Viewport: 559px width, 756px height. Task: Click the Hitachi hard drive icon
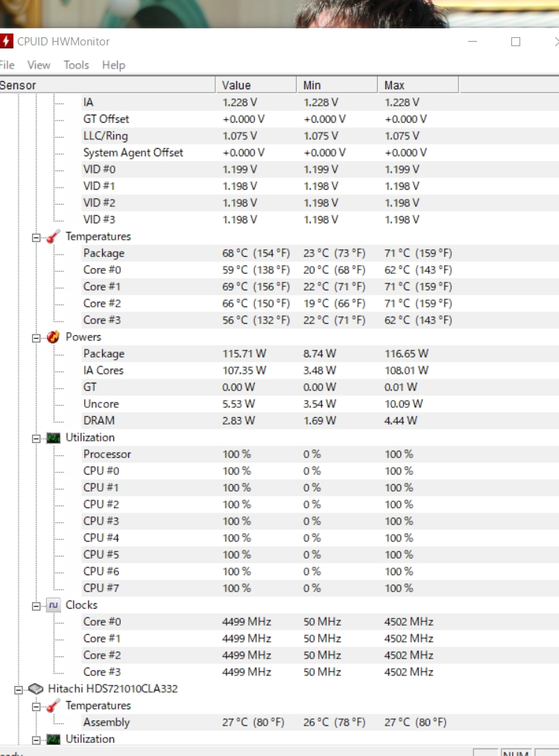pyautogui.click(x=36, y=689)
